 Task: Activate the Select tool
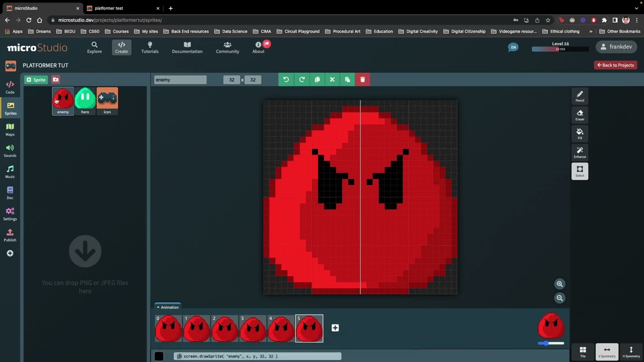point(580,171)
